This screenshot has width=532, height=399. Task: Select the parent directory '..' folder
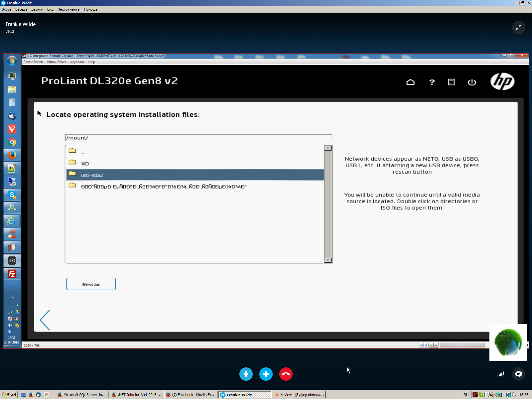click(x=195, y=152)
